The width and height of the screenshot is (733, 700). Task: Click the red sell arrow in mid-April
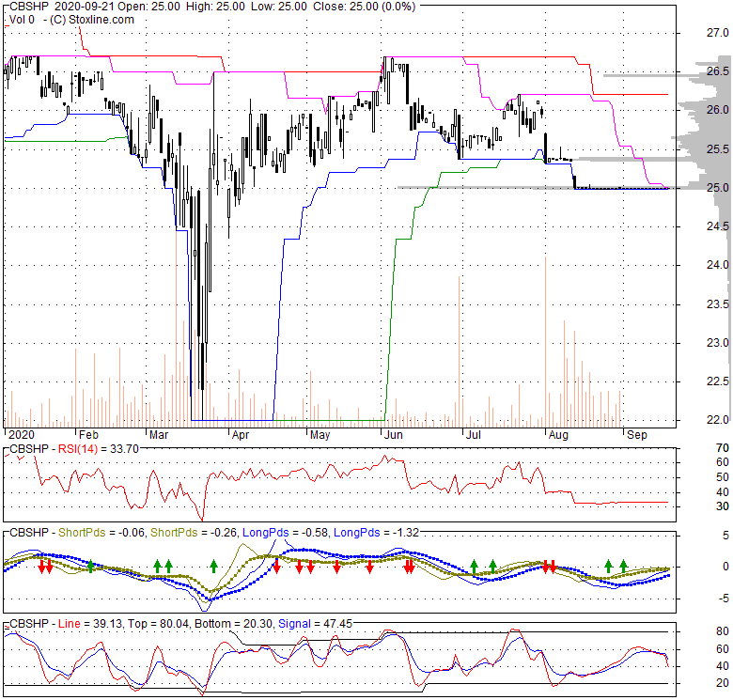[x=276, y=567]
